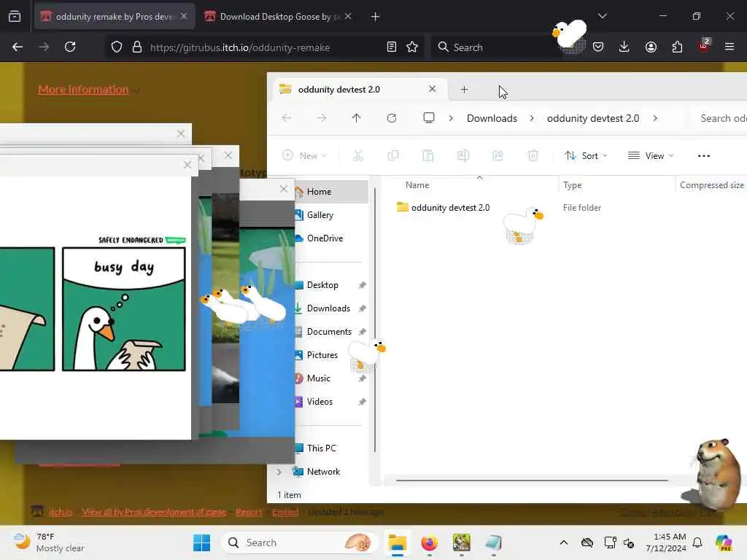The height and width of the screenshot is (560, 747).
Task: Sort by the Compressed size column
Action: tap(712, 184)
